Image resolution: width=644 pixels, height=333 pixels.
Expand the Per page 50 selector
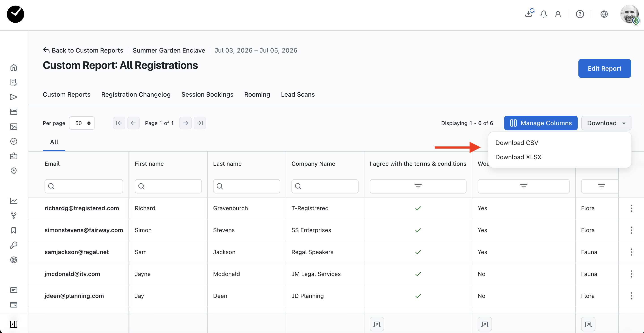click(82, 123)
